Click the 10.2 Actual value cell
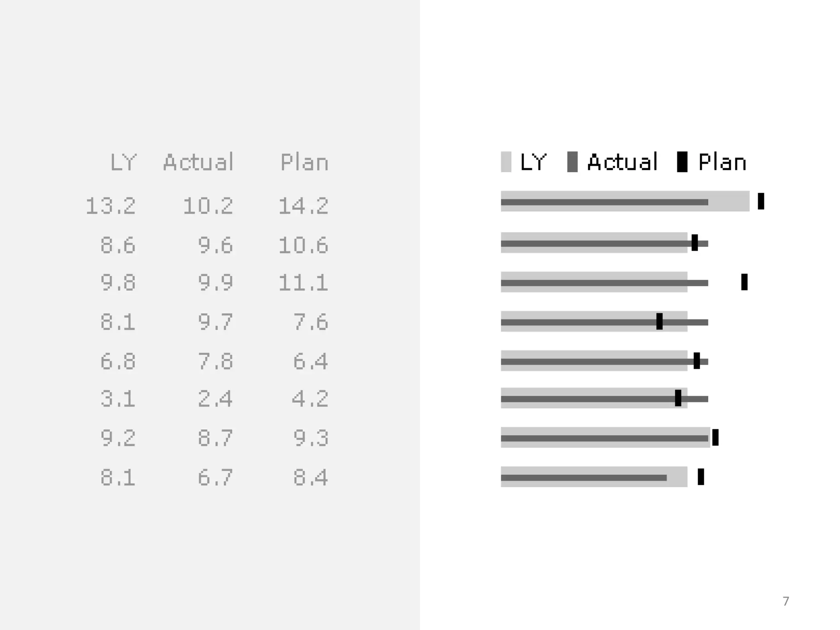 point(208,206)
